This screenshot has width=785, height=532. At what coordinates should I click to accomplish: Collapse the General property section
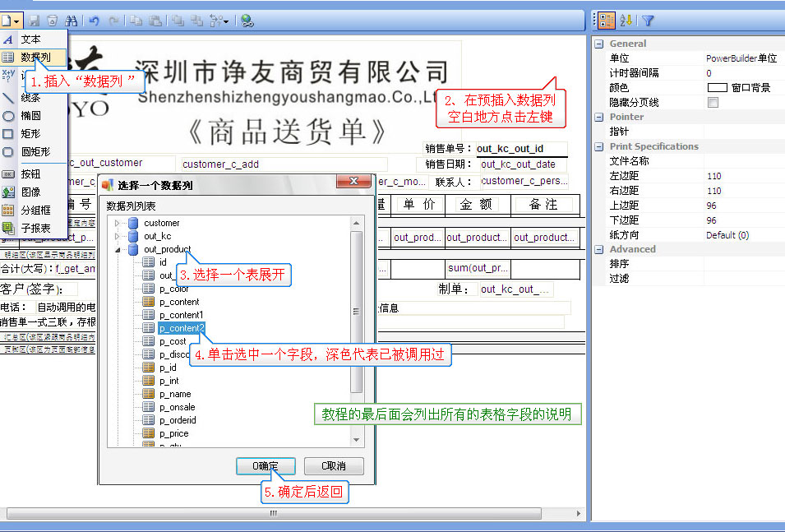pos(599,44)
